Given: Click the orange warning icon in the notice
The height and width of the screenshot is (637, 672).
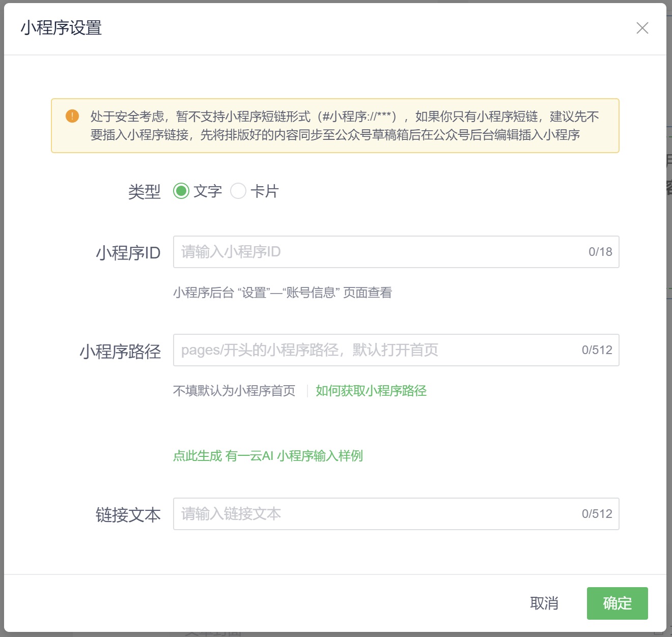Looking at the screenshot, I should 72,116.
